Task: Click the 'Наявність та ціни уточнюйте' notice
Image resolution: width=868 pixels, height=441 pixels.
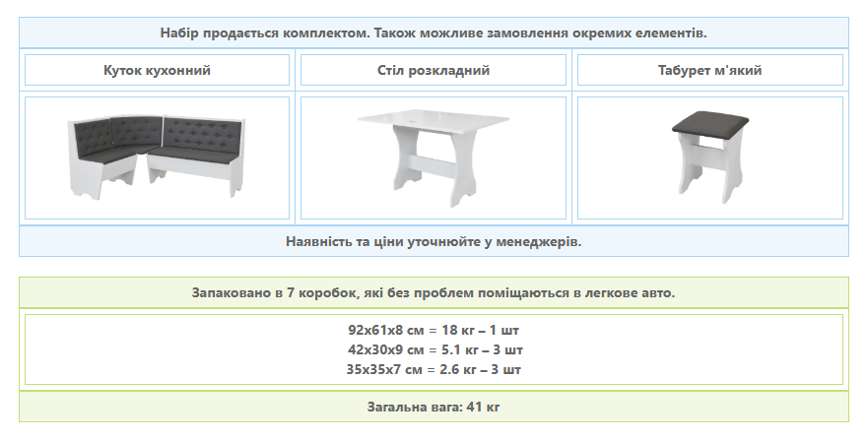Action: (434, 241)
